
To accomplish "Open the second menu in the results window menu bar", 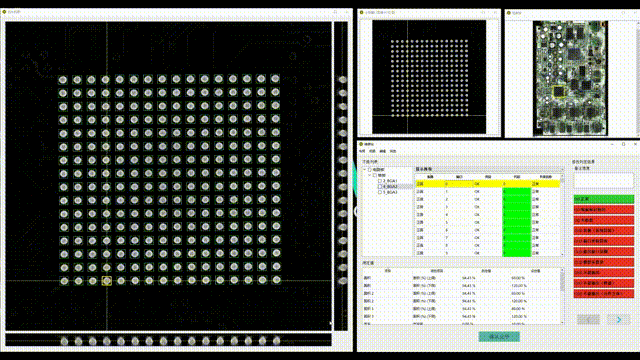I will [x=372, y=151].
